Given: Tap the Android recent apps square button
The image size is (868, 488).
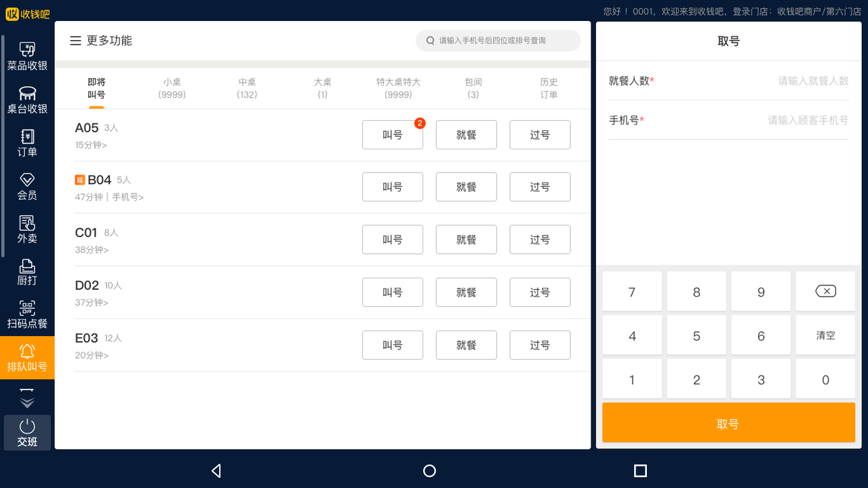Looking at the screenshot, I should [x=640, y=470].
